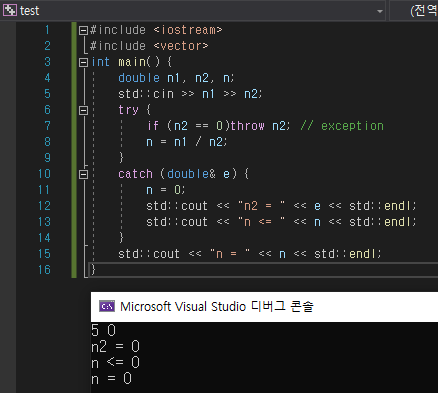This screenshot has height=393, width=438.
Task: Click the <vector> include text
Action: tap(181, 46)
